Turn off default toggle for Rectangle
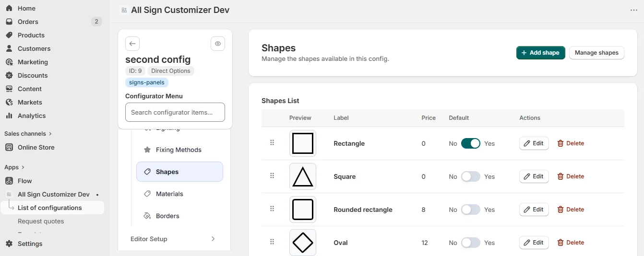The width and height of the screenshot is (644, 256). pyautogui.click(x=471, y=143)
